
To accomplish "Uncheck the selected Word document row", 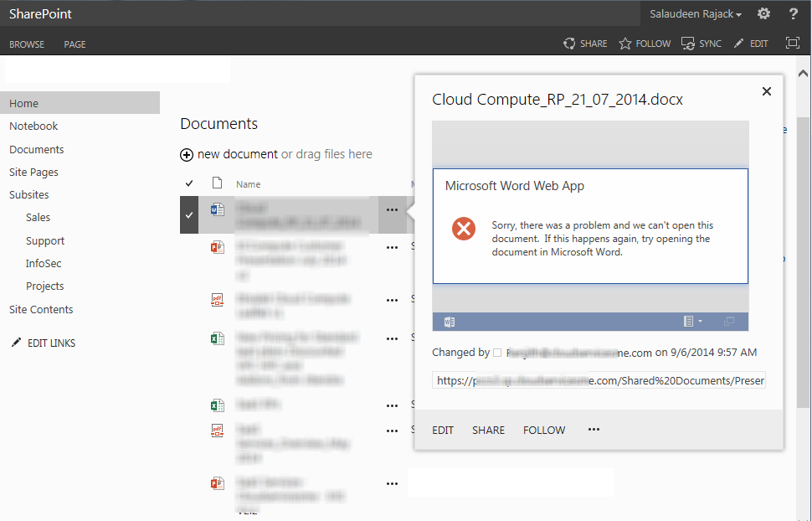I will tap(189, 214).
